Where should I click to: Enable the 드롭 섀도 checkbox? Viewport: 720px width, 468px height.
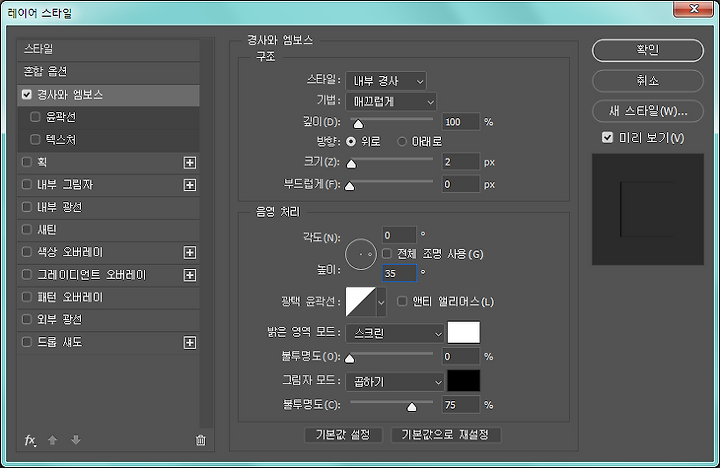pos(27,342)
